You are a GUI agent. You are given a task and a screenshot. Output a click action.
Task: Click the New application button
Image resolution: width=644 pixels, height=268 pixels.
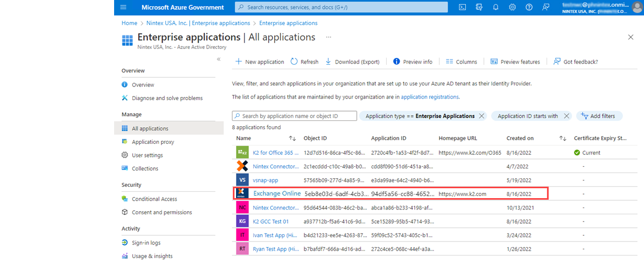[259, 62]
